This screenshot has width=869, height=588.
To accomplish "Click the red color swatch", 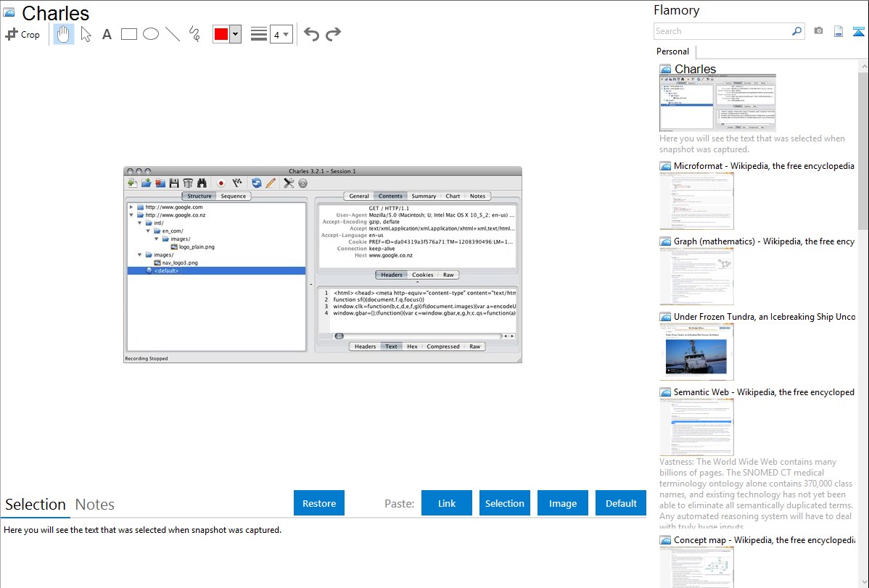I will 221,34.
